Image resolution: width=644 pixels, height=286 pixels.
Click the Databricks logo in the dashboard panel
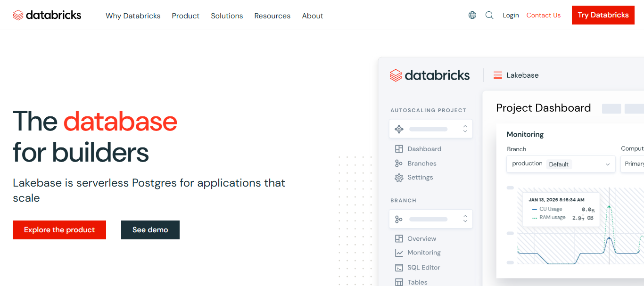(429, 75)
